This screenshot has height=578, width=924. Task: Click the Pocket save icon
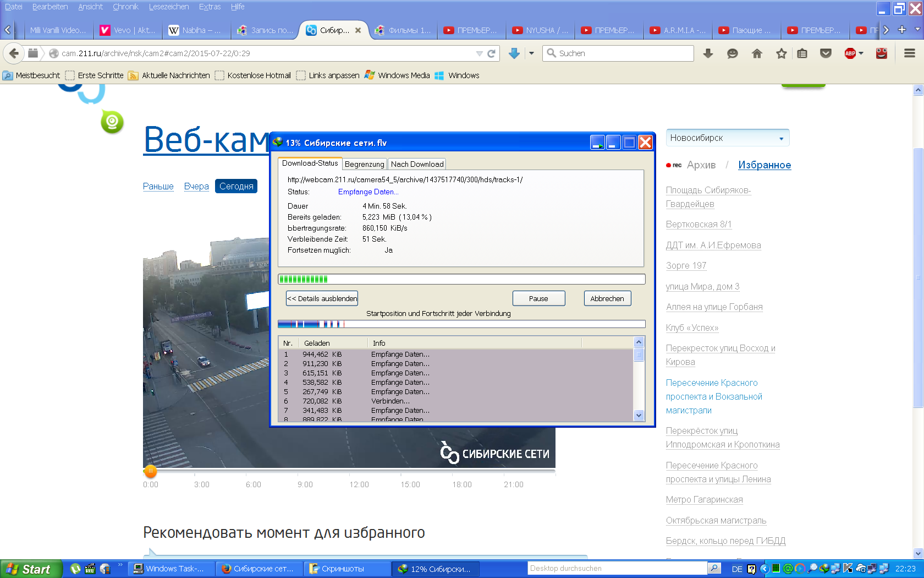pos(826,53)
